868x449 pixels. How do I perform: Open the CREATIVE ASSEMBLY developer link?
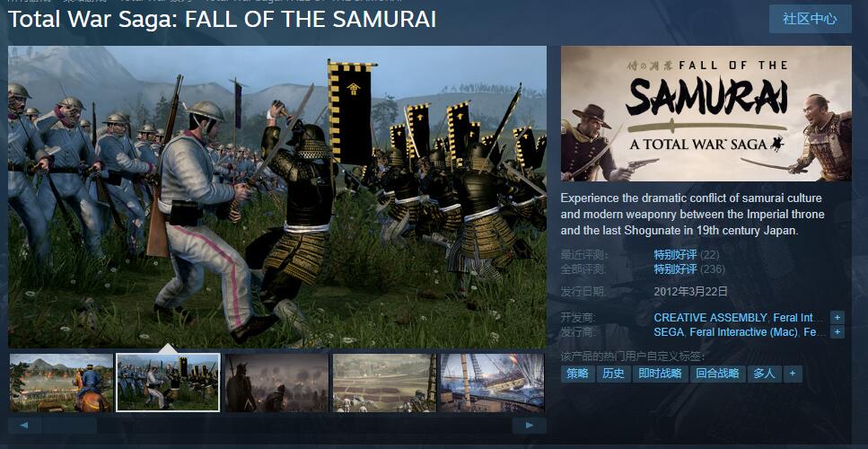tap(710, 318)
